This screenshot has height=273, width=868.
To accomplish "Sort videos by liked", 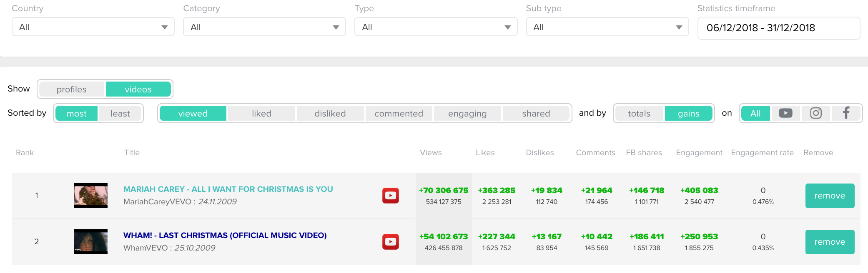I will [x=261, y=113].
